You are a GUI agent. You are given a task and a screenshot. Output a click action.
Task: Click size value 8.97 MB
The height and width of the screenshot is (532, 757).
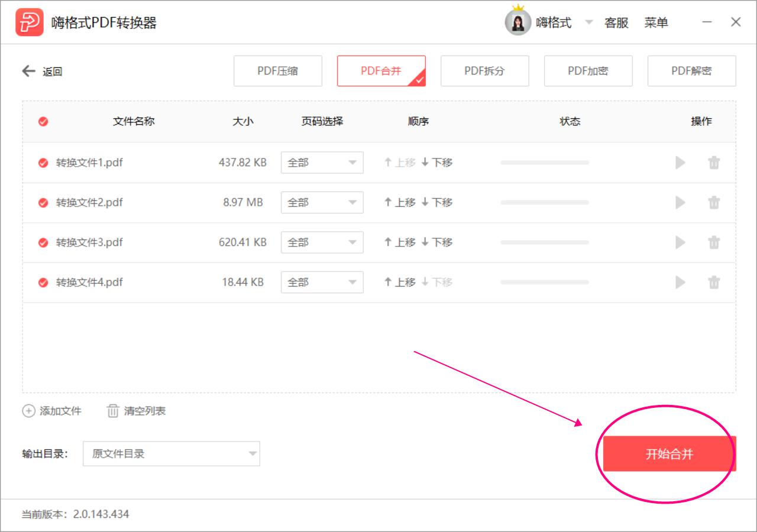(x=242, y=202)
